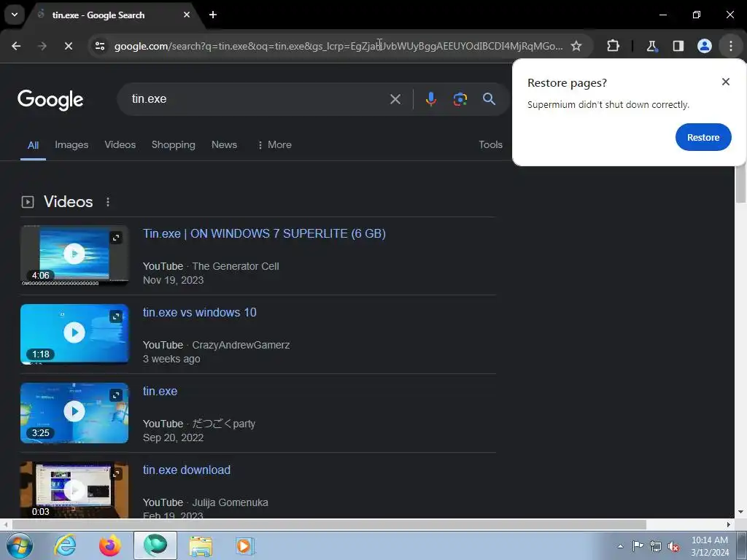
Task: Open Videos section options menu
Action: tap(108, 202)
